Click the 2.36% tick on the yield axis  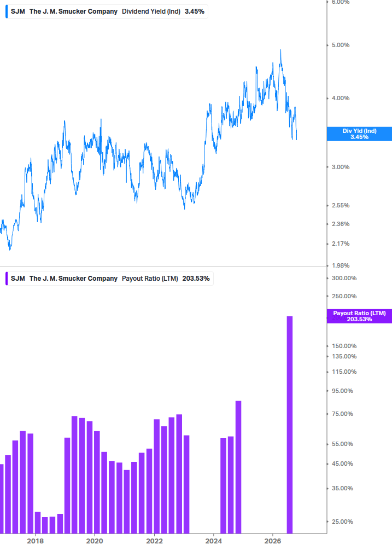coord(341,224)
